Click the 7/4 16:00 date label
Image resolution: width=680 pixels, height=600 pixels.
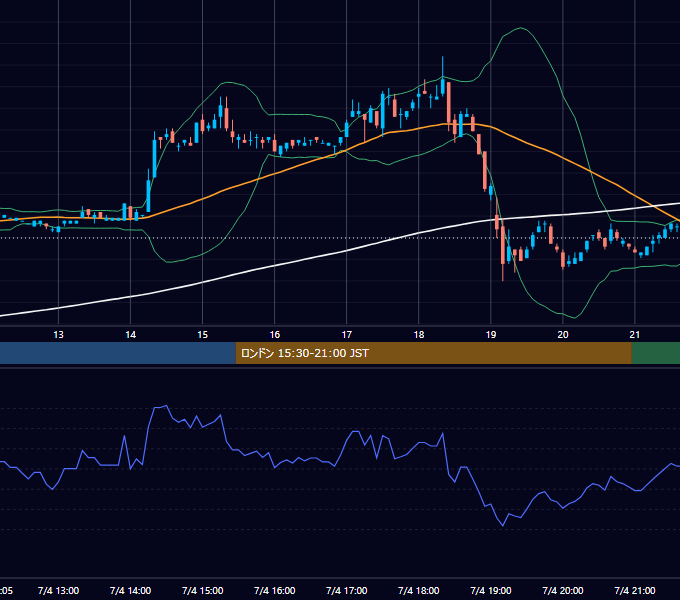275,590
